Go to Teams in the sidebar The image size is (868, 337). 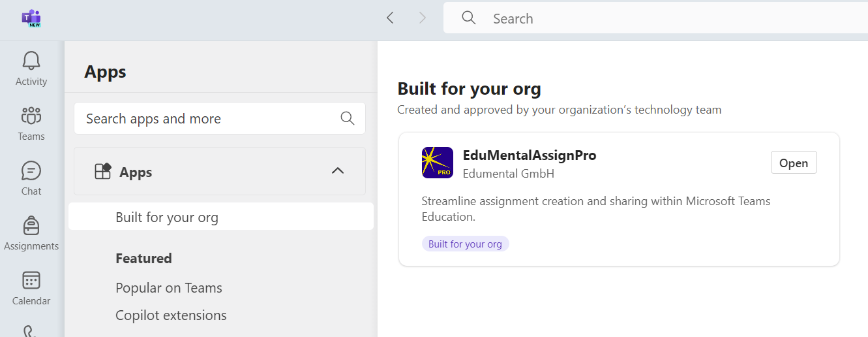coord(31,116)
